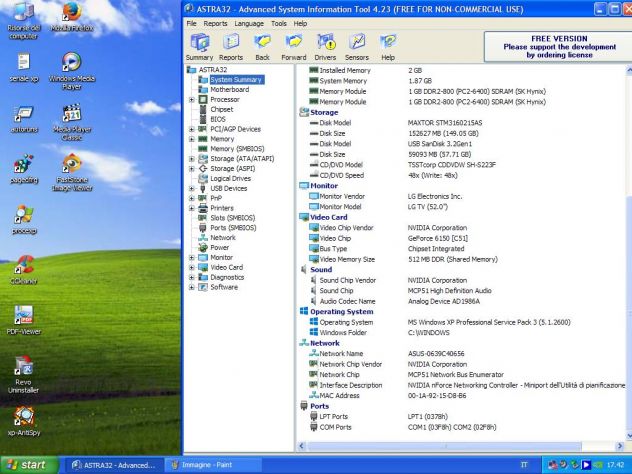The width and height of the screenshot is (632, 474).
Task: Select the COM Ports row
Action: coord(403,427)
